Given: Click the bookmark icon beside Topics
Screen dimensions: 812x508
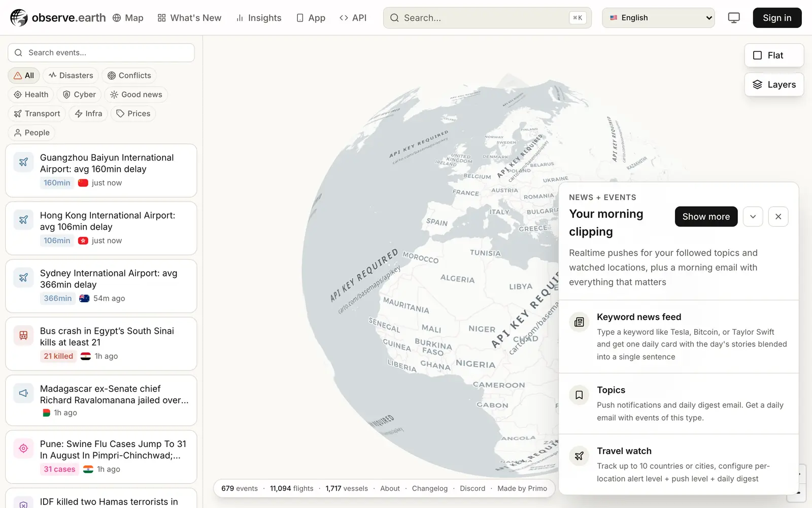Looking at the screenshot, I should click(x=579, y=395).
